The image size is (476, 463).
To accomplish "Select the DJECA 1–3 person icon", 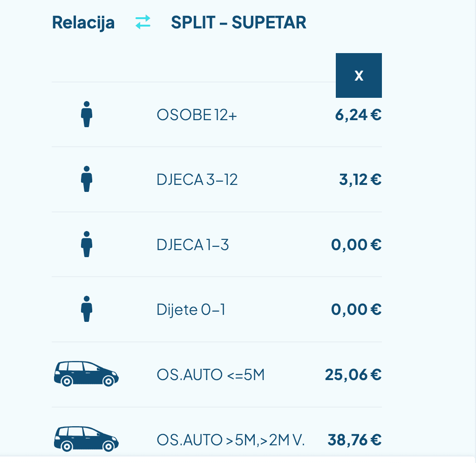I will [x=87, y=244].
